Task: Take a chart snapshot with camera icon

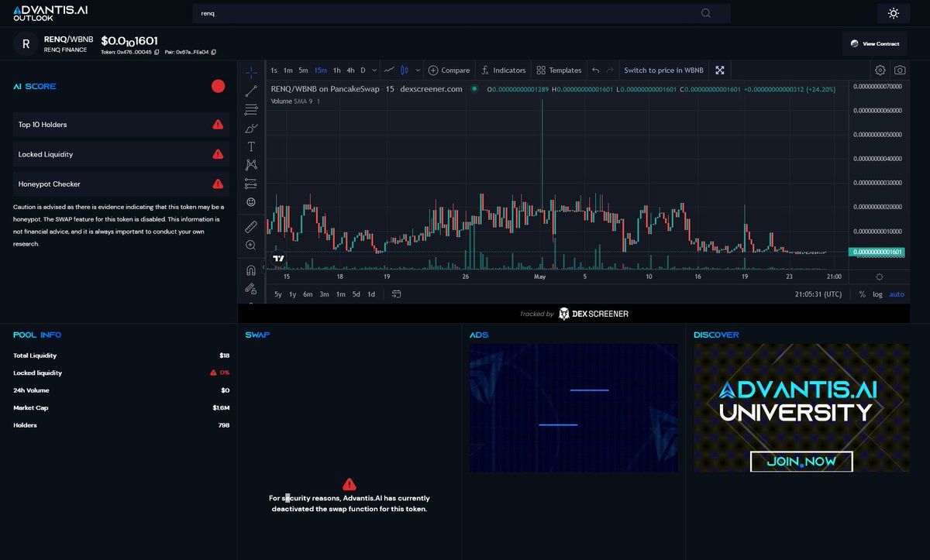Action: [x=900, y=70]
